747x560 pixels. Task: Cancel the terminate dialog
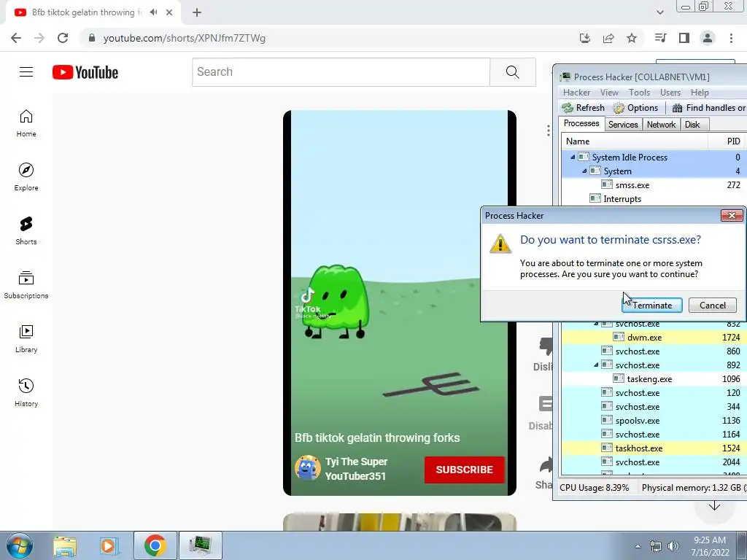[712, 306]
